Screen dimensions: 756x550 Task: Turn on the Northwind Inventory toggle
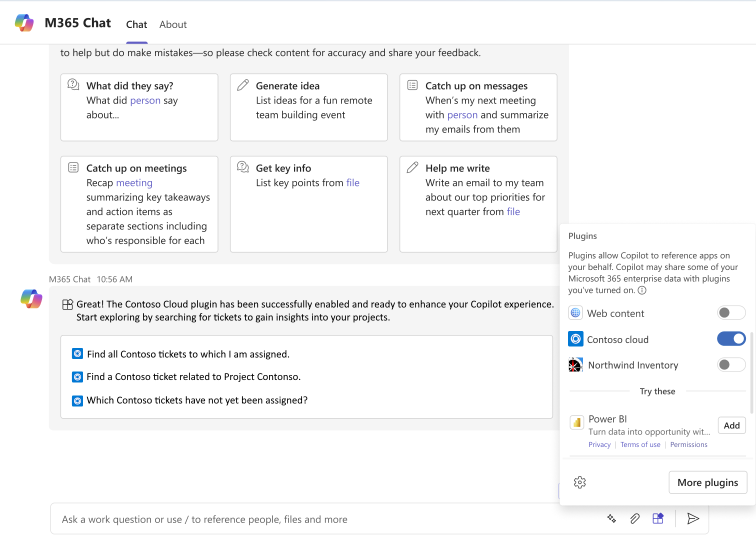pos(731,365)
